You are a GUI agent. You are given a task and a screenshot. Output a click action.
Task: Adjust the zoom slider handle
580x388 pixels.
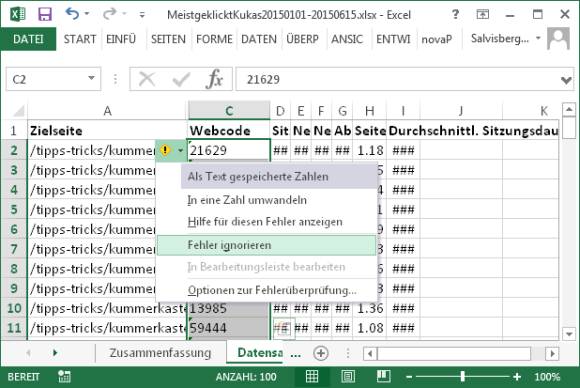tap(462, 377)
